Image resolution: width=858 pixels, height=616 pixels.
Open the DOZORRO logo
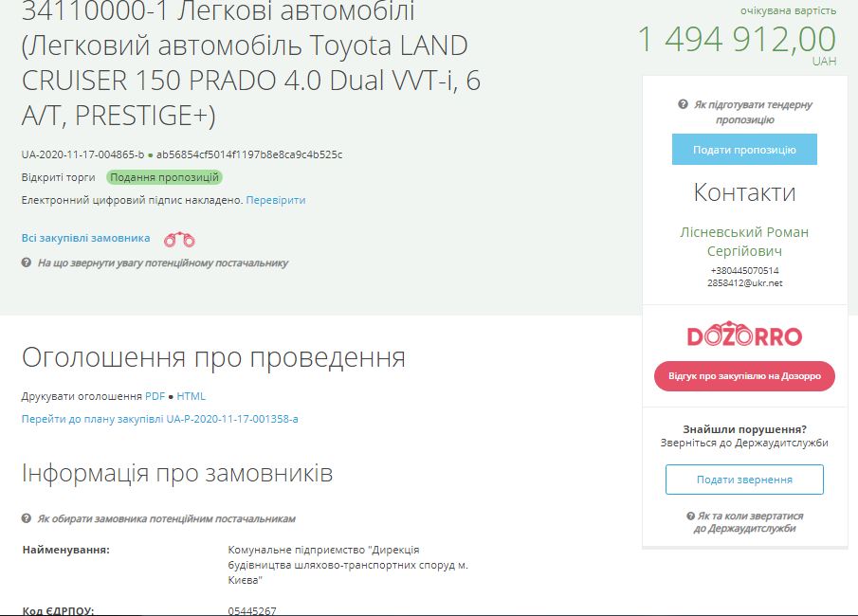coord(744,335)
